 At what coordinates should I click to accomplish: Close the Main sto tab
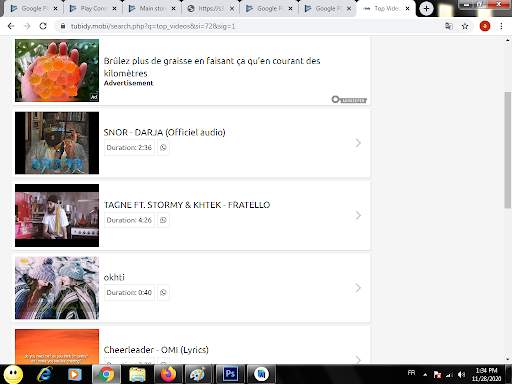[x=173, y=9]
